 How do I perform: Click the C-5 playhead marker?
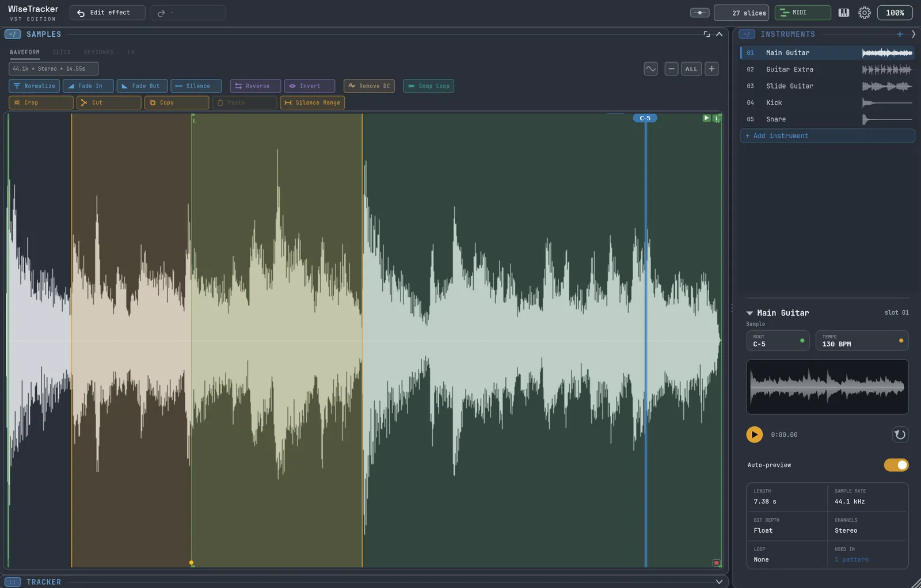[645, 118]
